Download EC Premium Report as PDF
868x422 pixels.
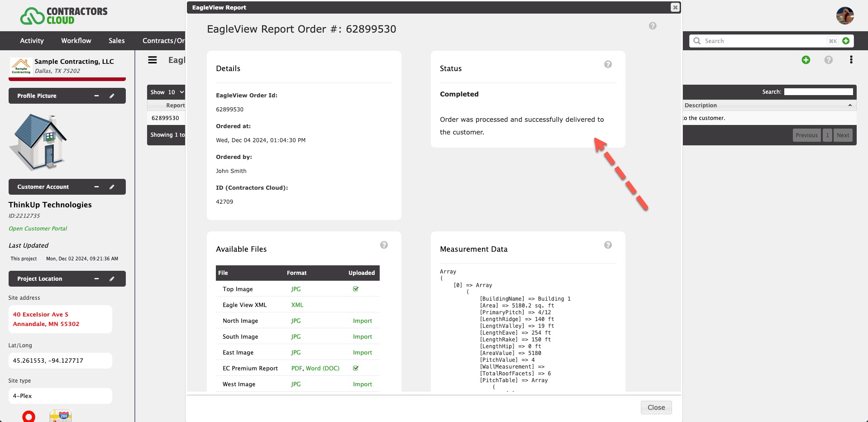(296, 368)
